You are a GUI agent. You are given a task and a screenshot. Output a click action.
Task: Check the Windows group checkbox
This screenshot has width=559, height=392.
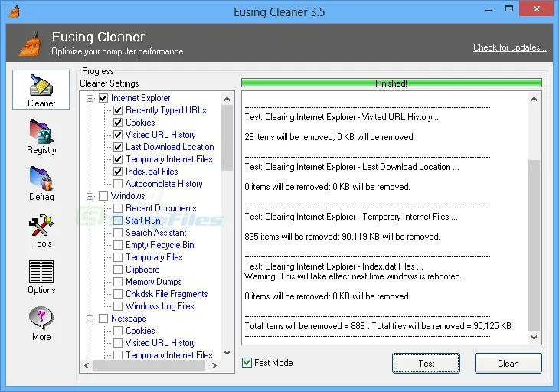[x=103, y=196]
